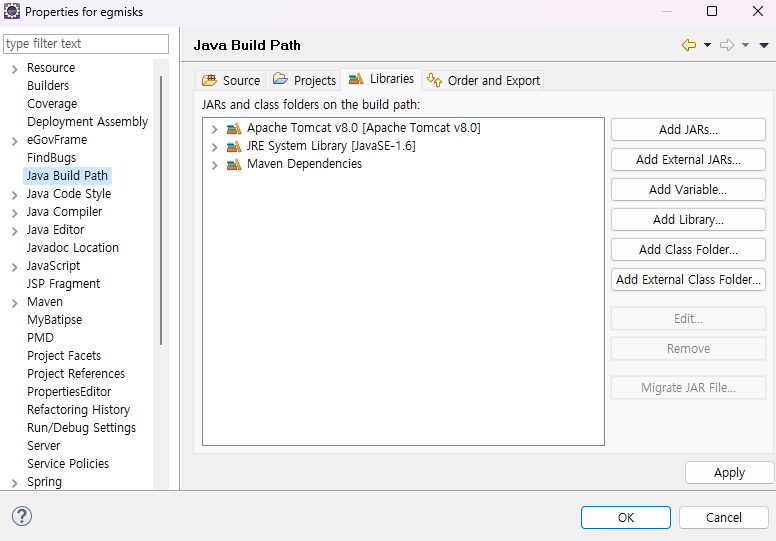776x541 pixels.
Task: Maximize the Properties for egmisks window
Action: pos(712,11)
